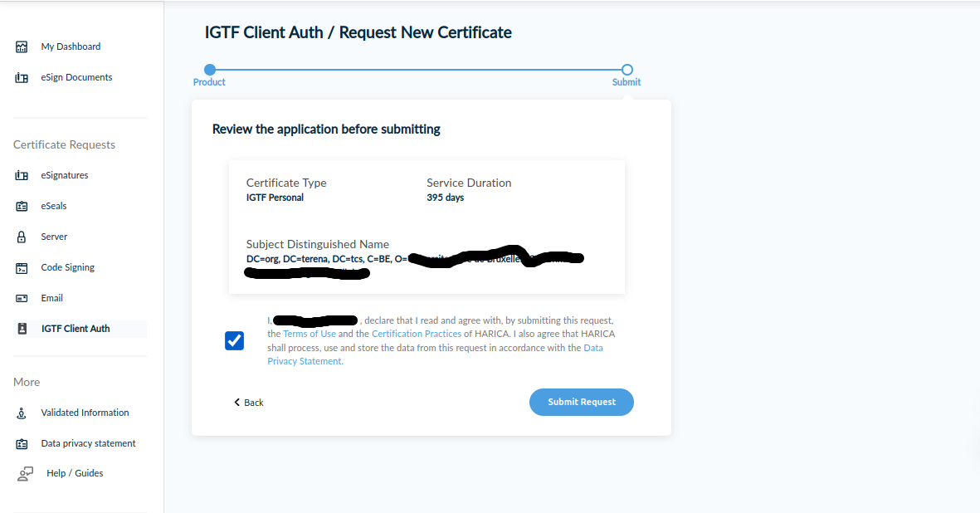Open the Code Signing menu entry
This screenshot has width=980, height=513.
67,267
